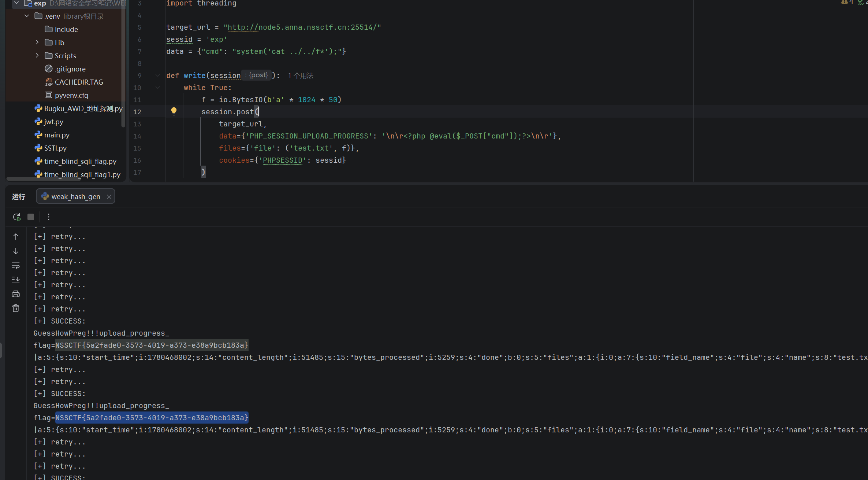868x480 pixels.
Task: Click the .venv folder icon
Action: click(x=38, y=16)
